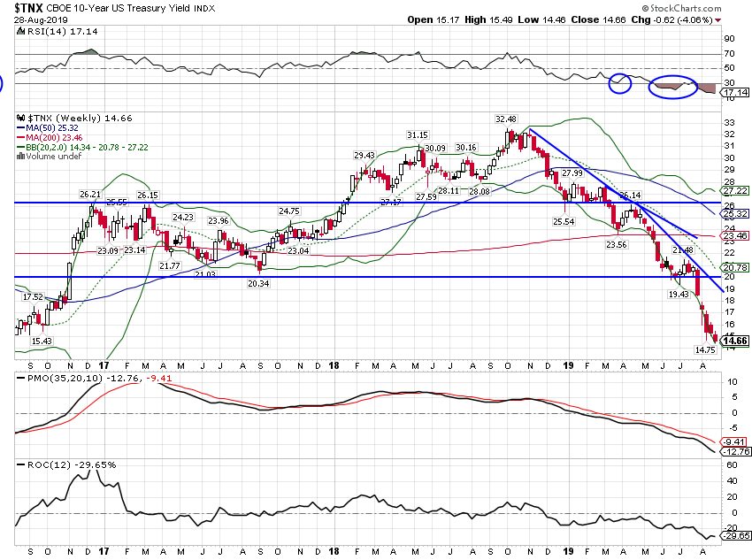The image size is (752, 560).
Task: Click the 14.75 low price label
Action: tap(705, 349)
